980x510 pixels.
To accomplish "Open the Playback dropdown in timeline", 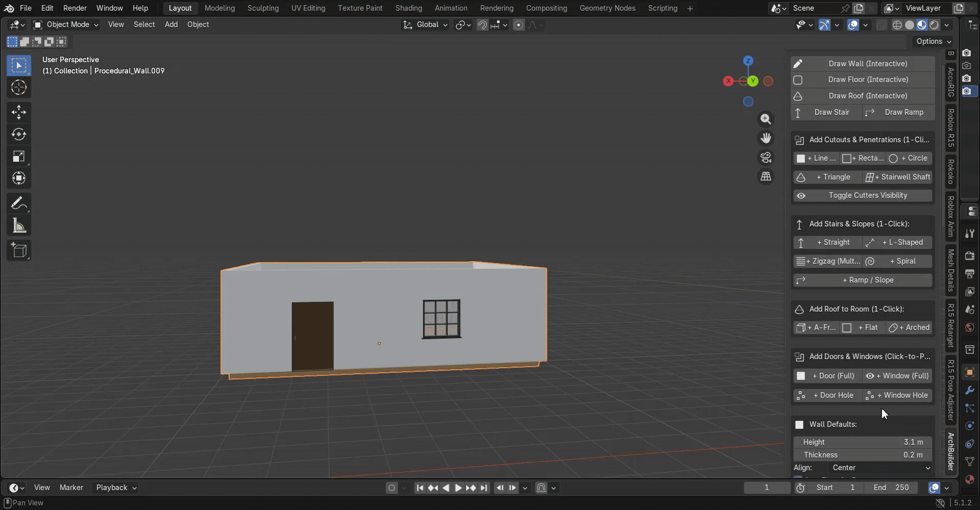I will [116, 488].
